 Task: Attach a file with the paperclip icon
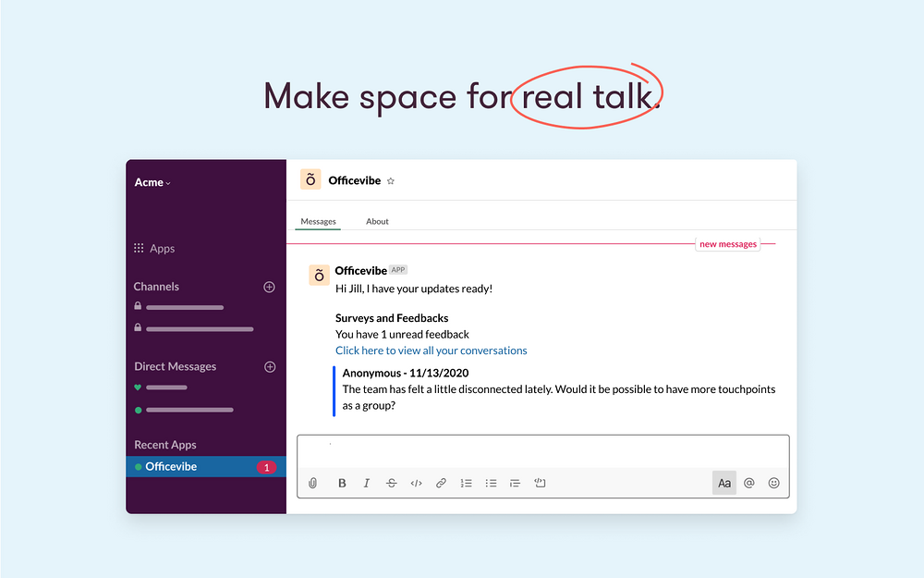tap(313, 483)
